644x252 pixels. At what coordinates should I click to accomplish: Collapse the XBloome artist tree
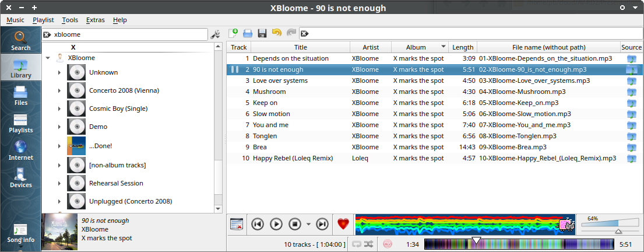[47, 58]
